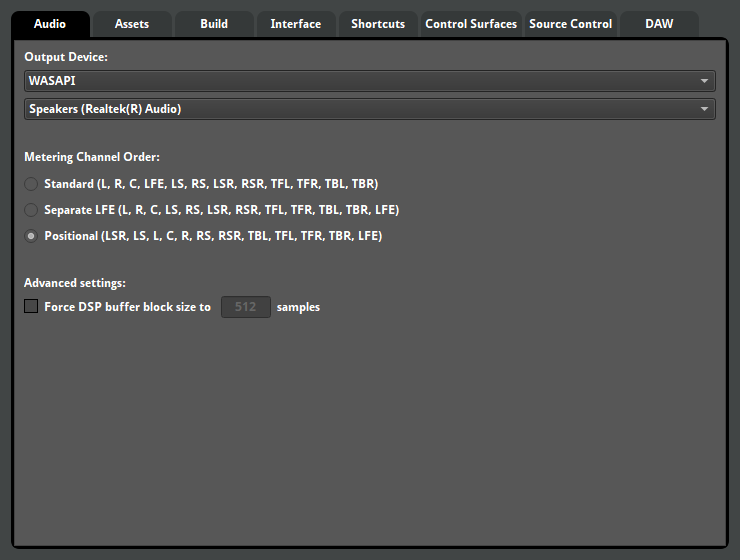Open the Shortcuts preferences tab
This screenshot has height=560, width=740.
(378, 24)
